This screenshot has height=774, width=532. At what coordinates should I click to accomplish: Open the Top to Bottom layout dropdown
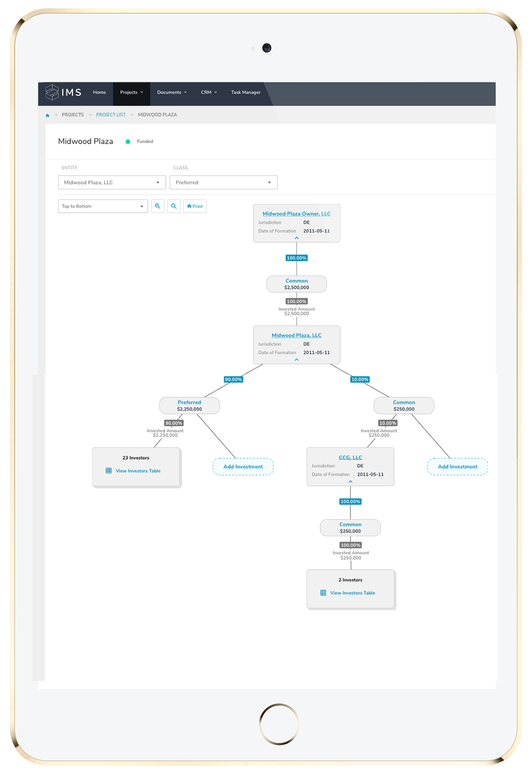103,206
